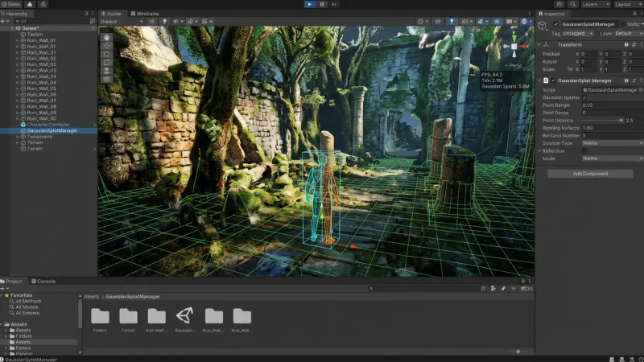The image size is (644, 362).
Task: Switch to the Console tab
Action: [x=43, y=281]
